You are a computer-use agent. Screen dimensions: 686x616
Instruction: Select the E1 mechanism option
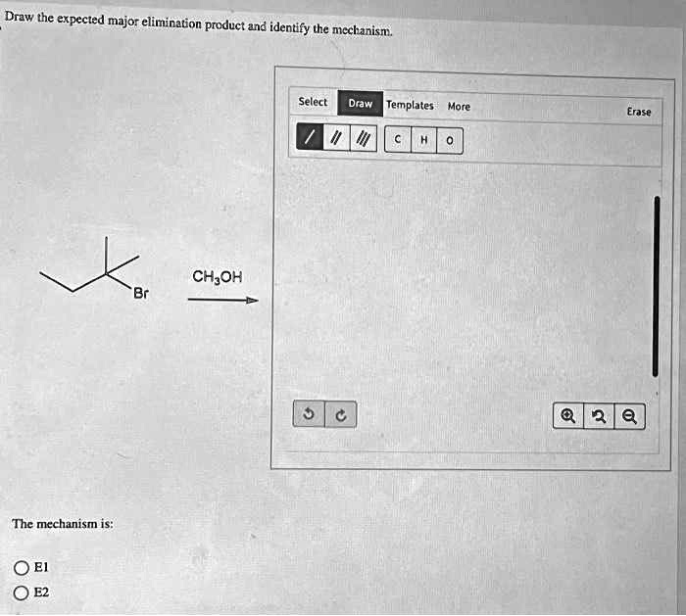click(21, 568)
